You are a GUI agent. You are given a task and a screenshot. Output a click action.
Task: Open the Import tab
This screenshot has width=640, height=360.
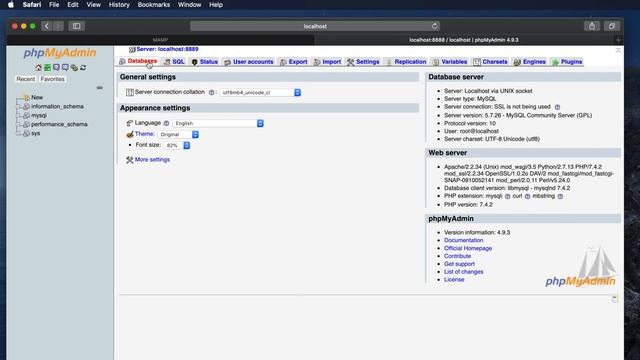coord(327,62)
